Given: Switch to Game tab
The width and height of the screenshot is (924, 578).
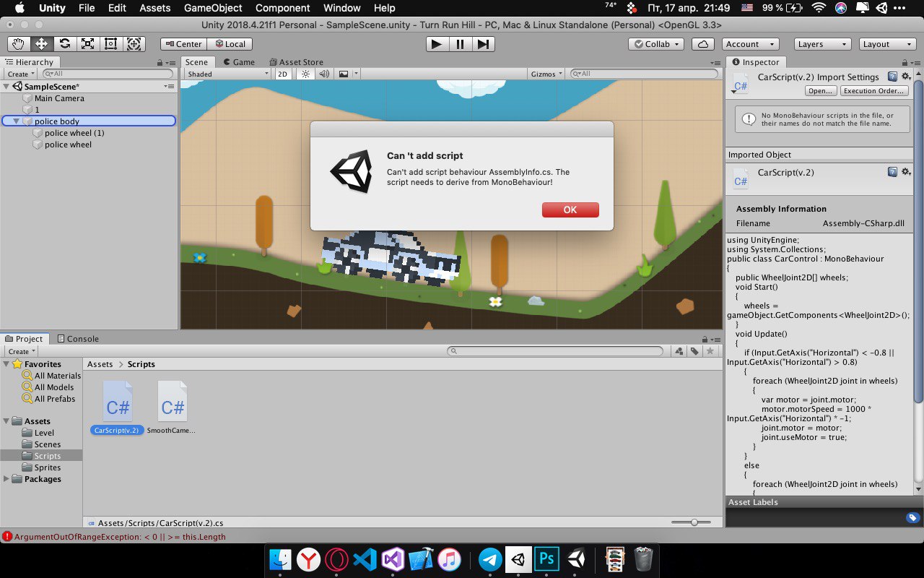Looking at the screenshot, I should point(237,62).
